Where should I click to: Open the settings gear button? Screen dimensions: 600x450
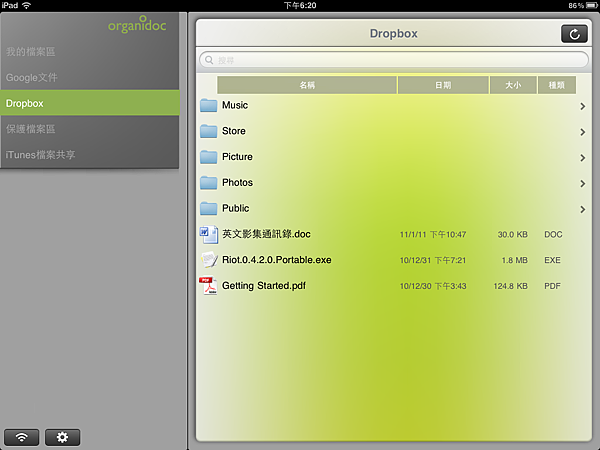pos(62,437)
